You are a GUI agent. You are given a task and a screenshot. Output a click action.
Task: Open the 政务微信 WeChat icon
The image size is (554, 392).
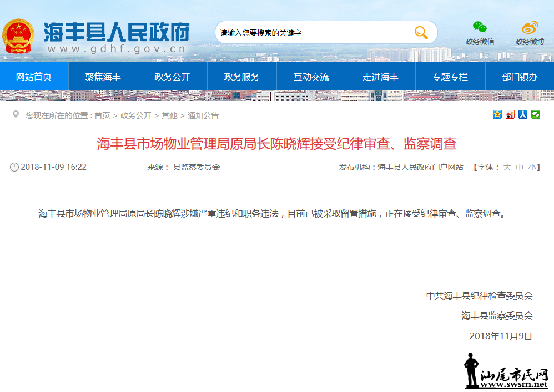click(x=480, y=27)
